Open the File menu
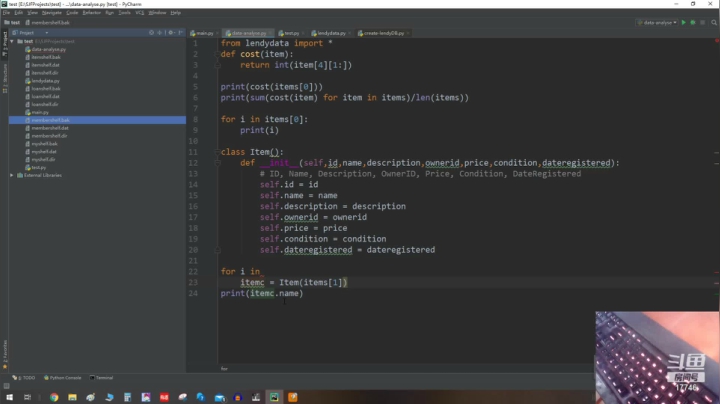Image resolution: width=720 pixels, height=404 pixels. pyautogui.click(x=6, y=13)
